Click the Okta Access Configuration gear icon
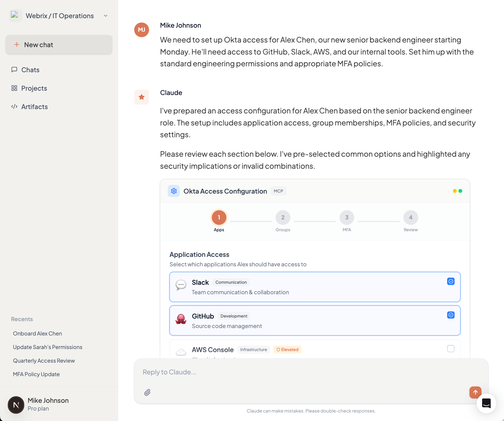The image size is (504, 421). pyautogui.click(x=174, y=191)
